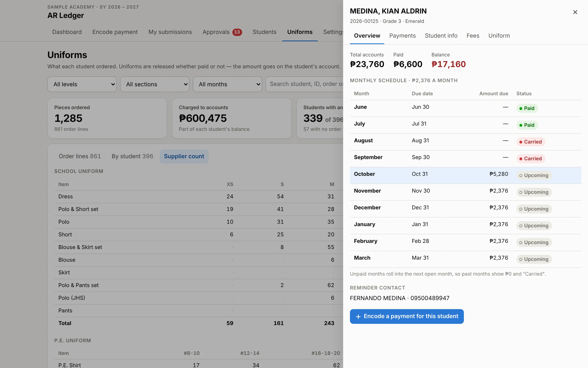
Task: Open Encode payment page
Action: tap(115, 32)
